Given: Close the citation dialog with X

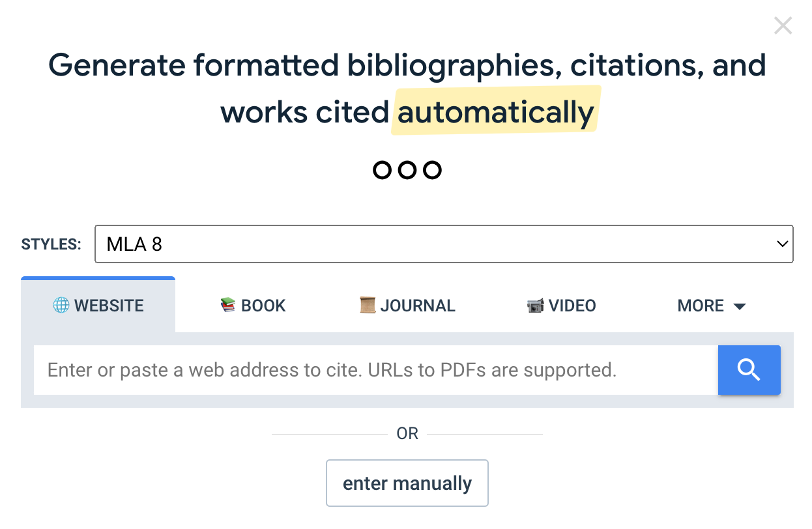Looking at the screenshot, I should 783,26.
